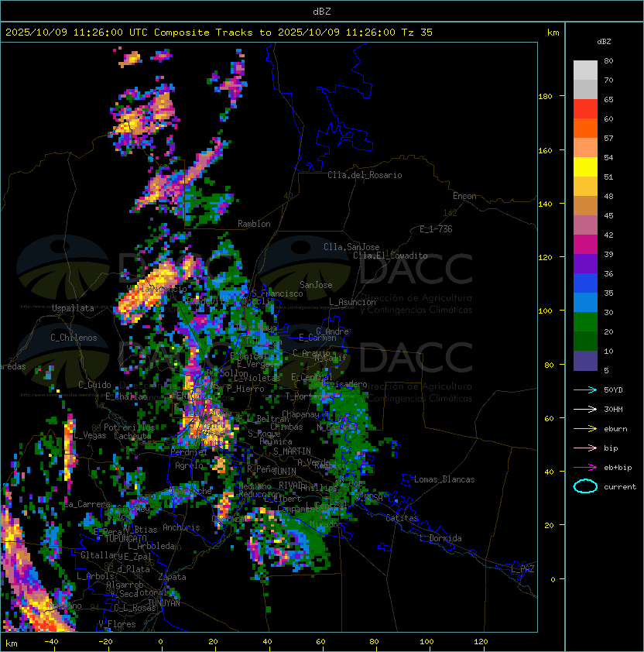
Task: Click the Catitas place label
Action: [402, 518]
